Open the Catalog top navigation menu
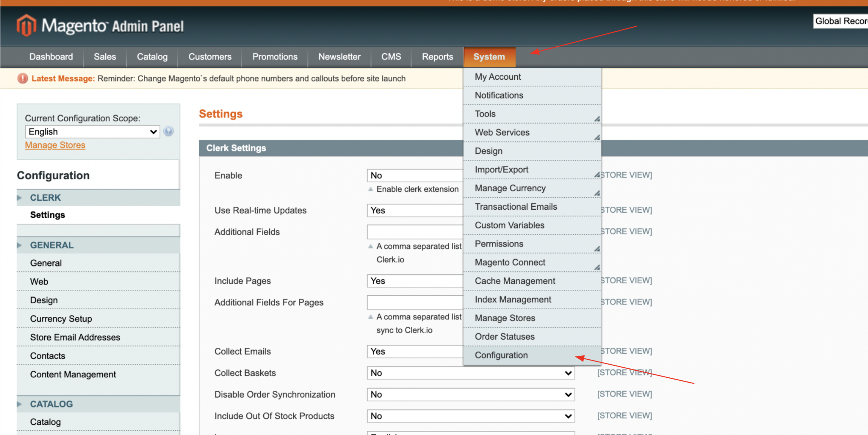Screen dimensions: 868x435 (152, 57)
